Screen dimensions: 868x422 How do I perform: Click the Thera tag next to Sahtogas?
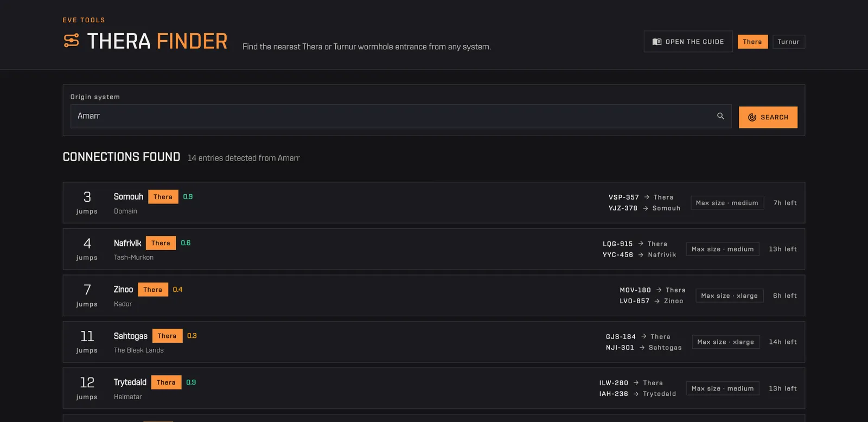coord(167,336)
